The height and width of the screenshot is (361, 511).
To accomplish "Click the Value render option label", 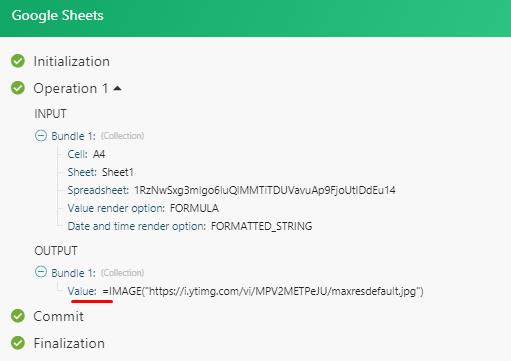I will pyautogui.click(x=116, y=208).
